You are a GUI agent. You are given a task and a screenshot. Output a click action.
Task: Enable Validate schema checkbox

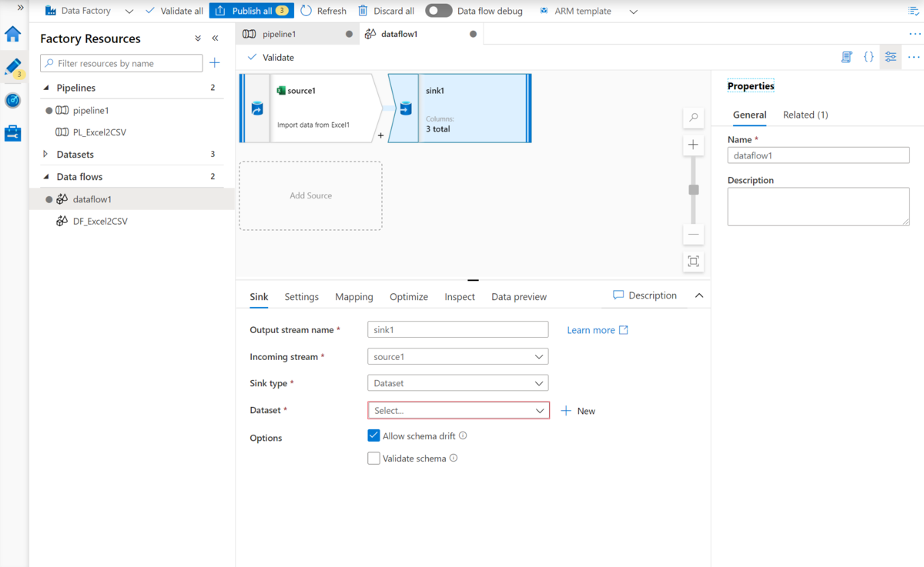click(x=374, y=459)
